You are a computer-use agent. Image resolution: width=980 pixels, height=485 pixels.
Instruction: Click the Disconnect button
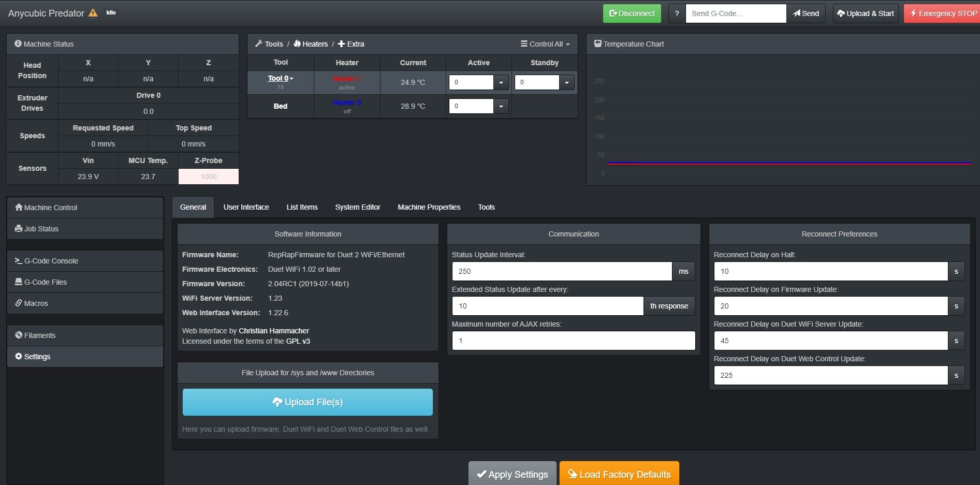pyautogui.click(x=632, y=13)
